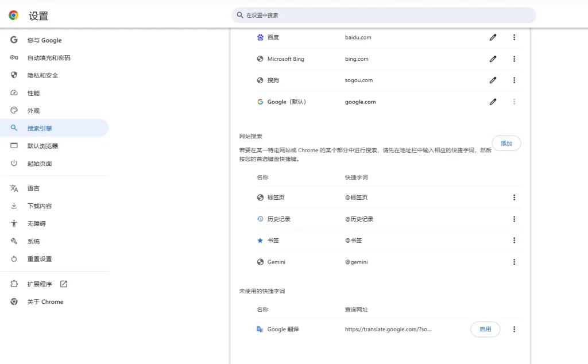This screenshot has height=364, width=588.
Task: Click the 百度 paw favicon
Action: click(260, 37)
